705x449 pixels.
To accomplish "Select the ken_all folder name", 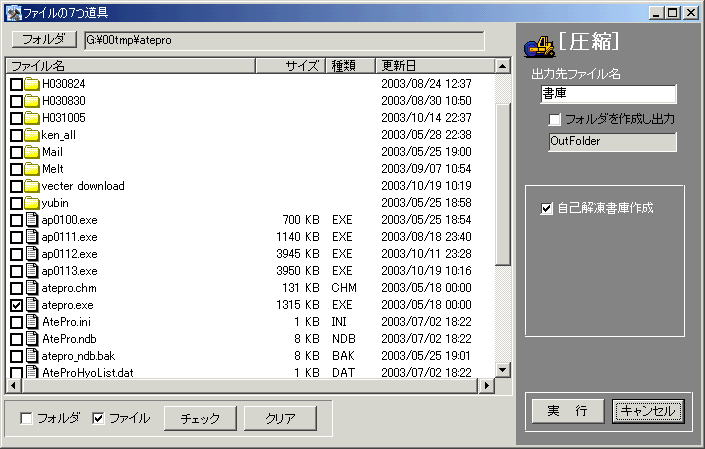I will tap(58, 135).
